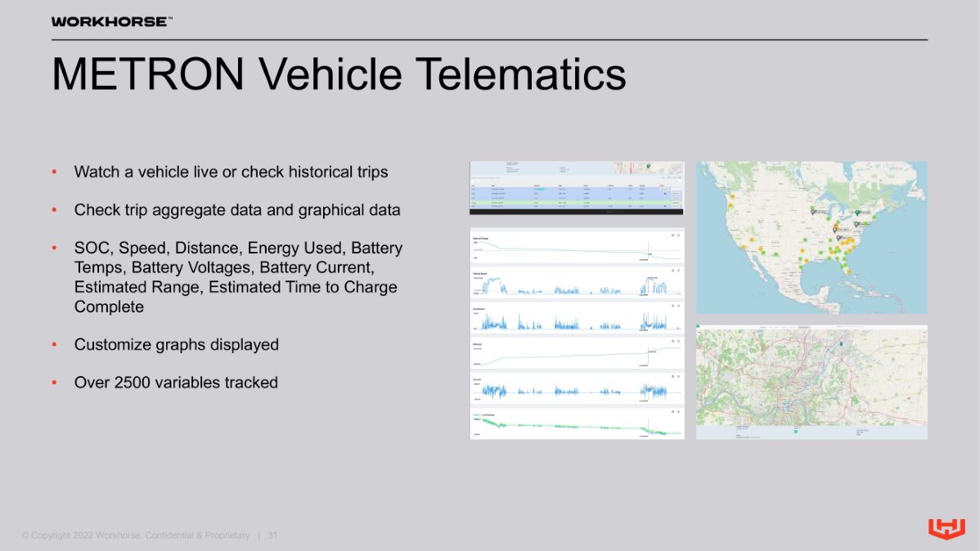Image resolution: width=980 pixels, height=551 pixels.
Task: Click the slide title METRON Vehicle Telematics
Action: (339, 75)
